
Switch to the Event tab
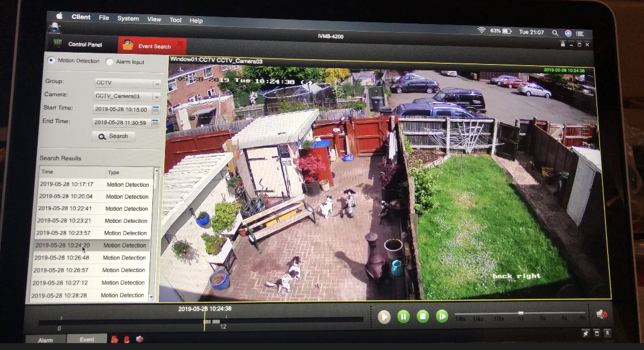click(86, 339)
